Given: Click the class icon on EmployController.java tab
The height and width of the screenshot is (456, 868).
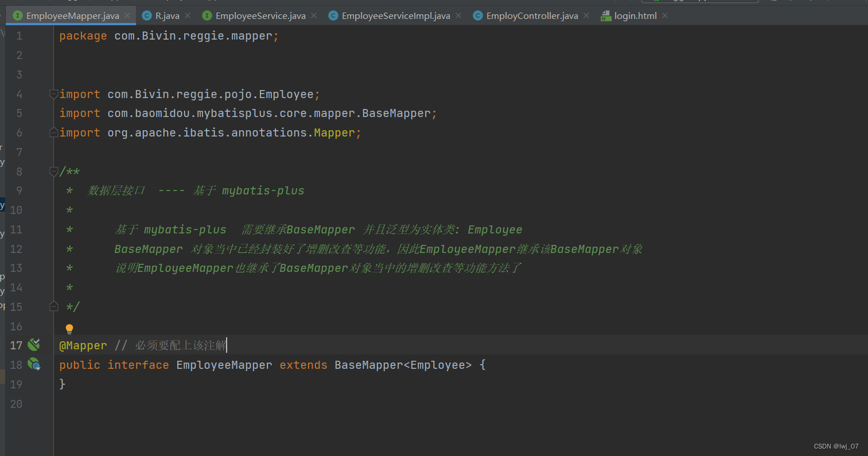Looking at the screenshot, I should pos(478,16).
